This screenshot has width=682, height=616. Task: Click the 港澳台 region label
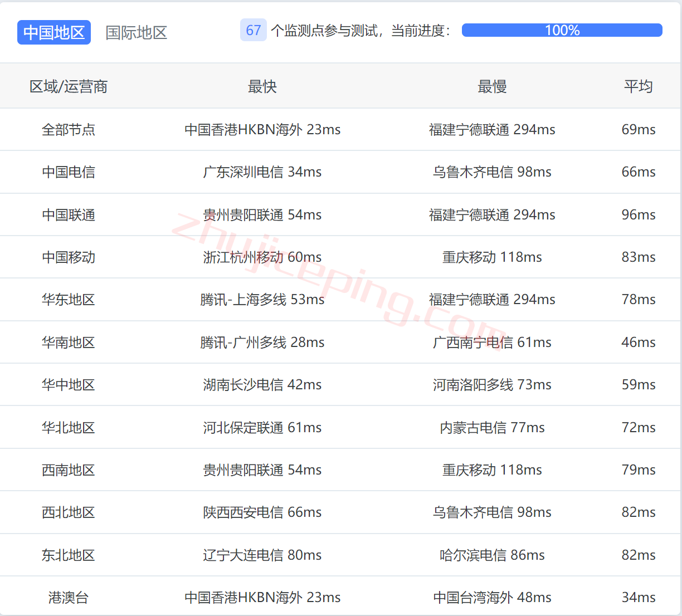pos(69,598)
